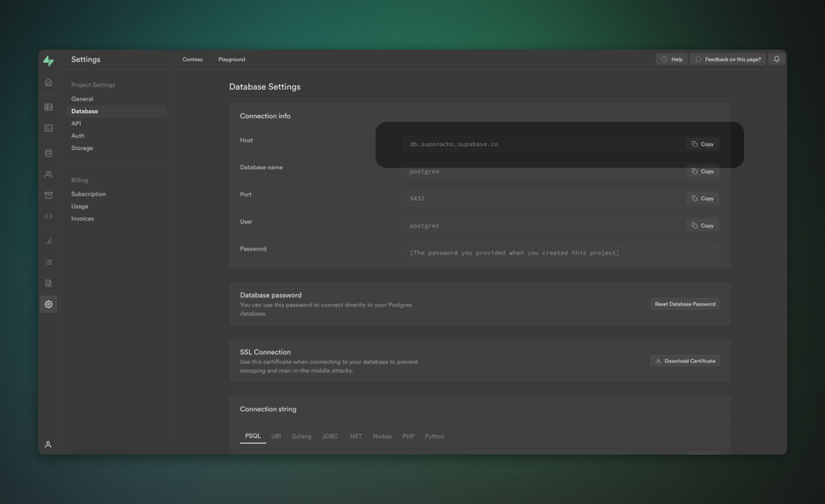Open the Auth users icon
Screen dimensions: 825x504
(48, 174)
